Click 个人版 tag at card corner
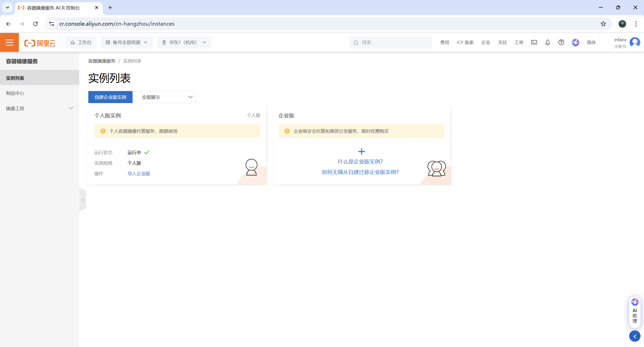Viewport: 644px width, 347px height. coord(254,115)
